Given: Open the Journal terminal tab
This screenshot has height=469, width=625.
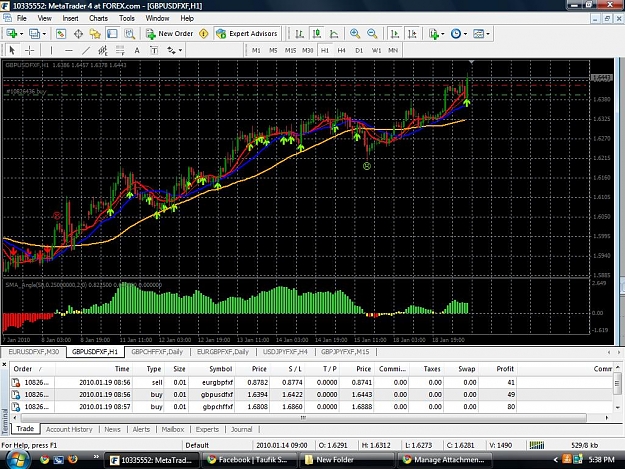Looking at the screenshot, I should point(242,429).
